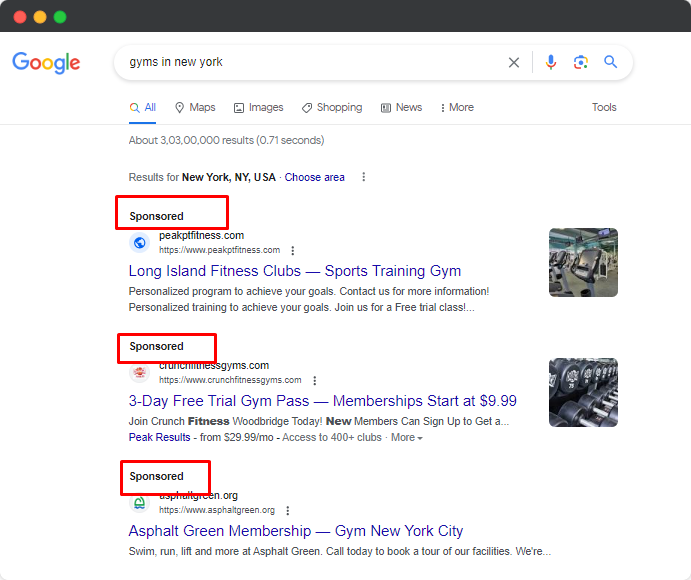Click the asphaltgreen.org favicon
691x580 pixels.
click(140, 503)
